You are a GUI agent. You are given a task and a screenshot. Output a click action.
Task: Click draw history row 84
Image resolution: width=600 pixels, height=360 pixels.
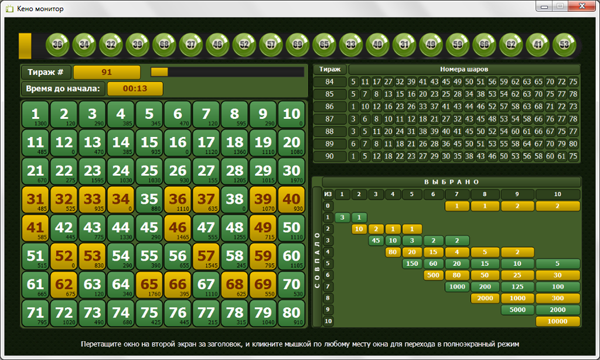point(446,82)
